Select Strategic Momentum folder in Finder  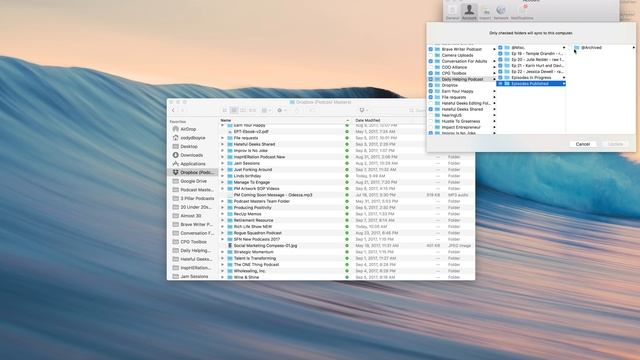[253, 252]
